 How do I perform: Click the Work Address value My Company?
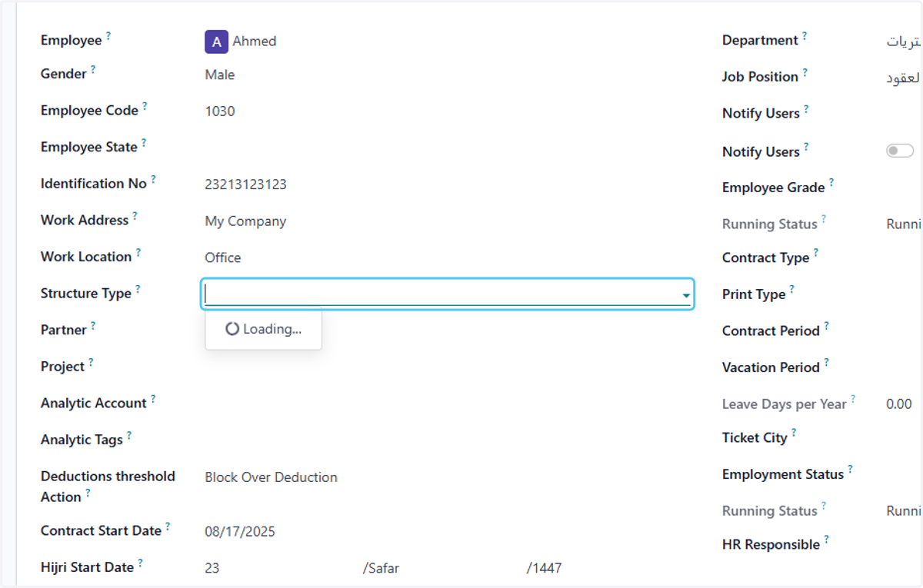pyautogui.click(x=245, y=221)
